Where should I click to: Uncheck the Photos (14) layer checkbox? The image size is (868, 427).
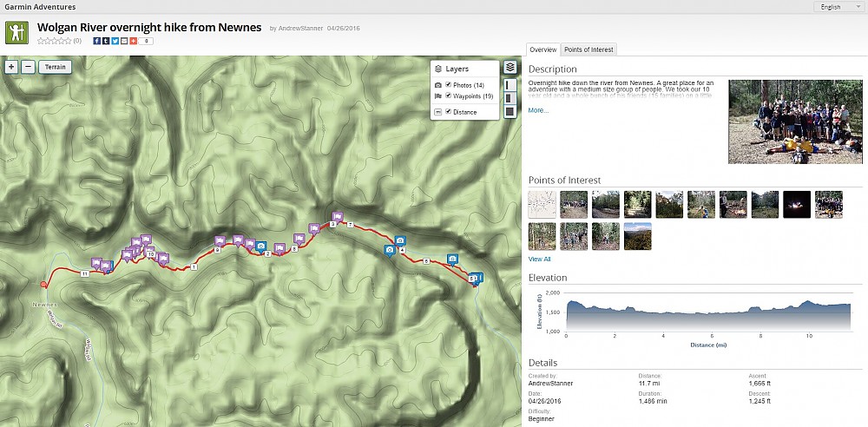pyautogui.click(x=449, y=85)
